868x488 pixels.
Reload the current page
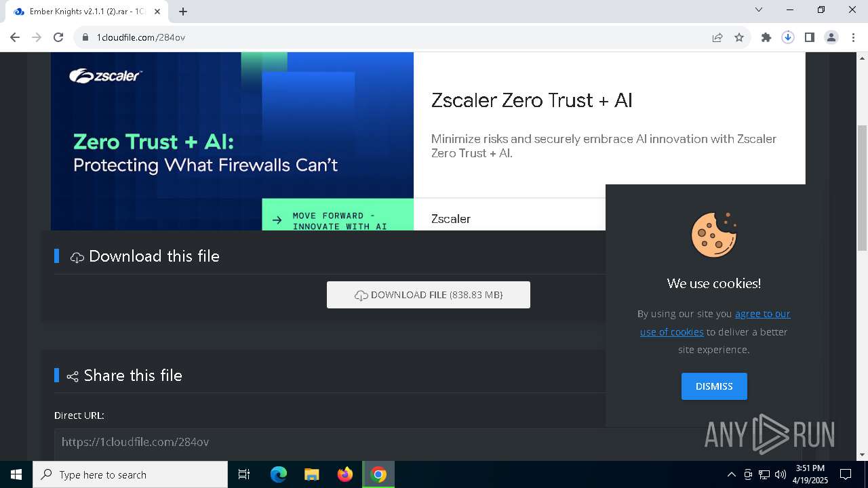tap(58, 37)
